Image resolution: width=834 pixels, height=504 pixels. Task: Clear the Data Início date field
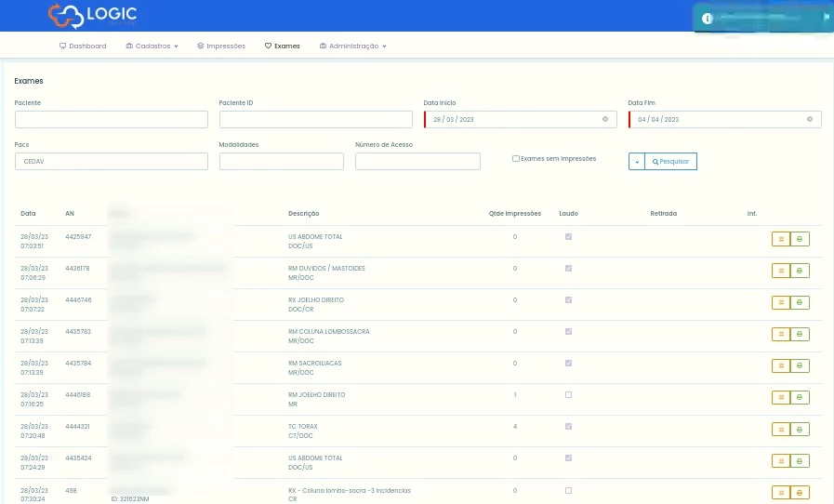(x=605, y=119)
